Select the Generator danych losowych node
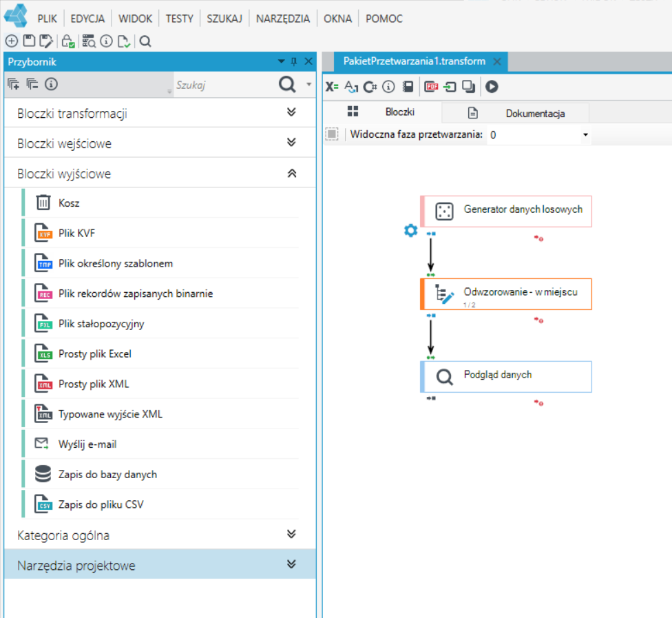672x618 pixels. pos(506,211)
